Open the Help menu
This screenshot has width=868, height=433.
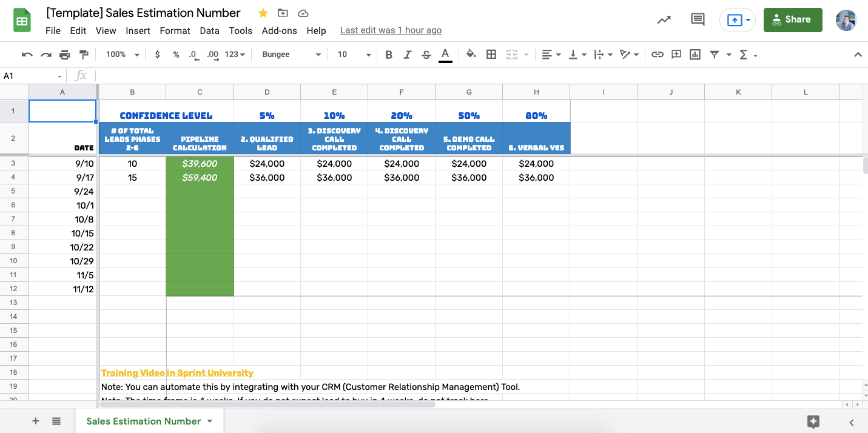(316, 30)
